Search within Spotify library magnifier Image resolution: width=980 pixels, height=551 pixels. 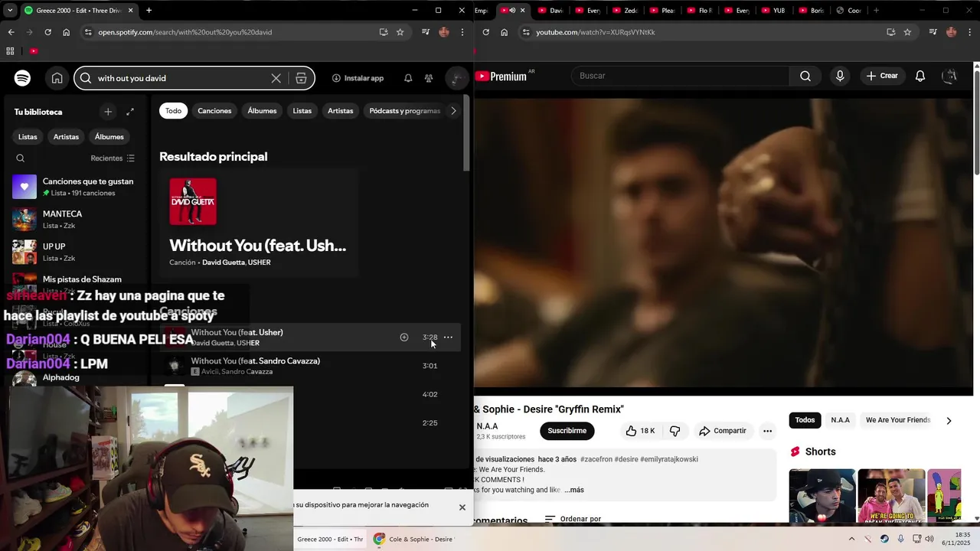tap(21, 158)
